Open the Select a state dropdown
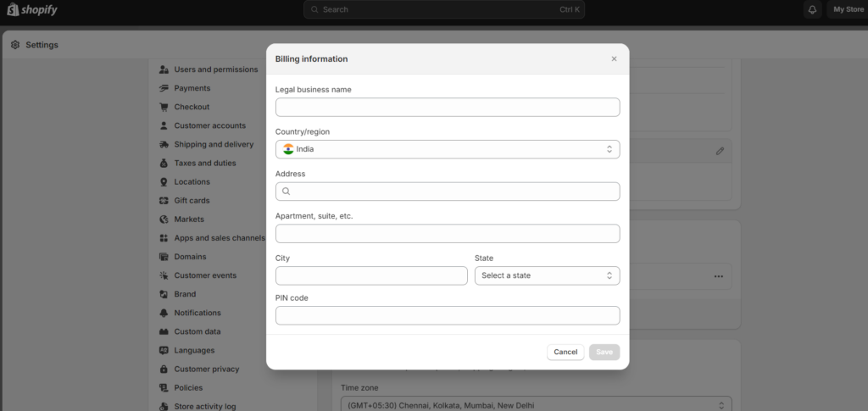 pos(548,275)
